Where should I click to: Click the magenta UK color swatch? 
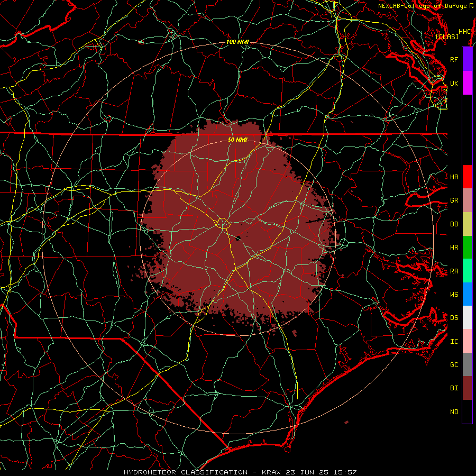(467, 83)
